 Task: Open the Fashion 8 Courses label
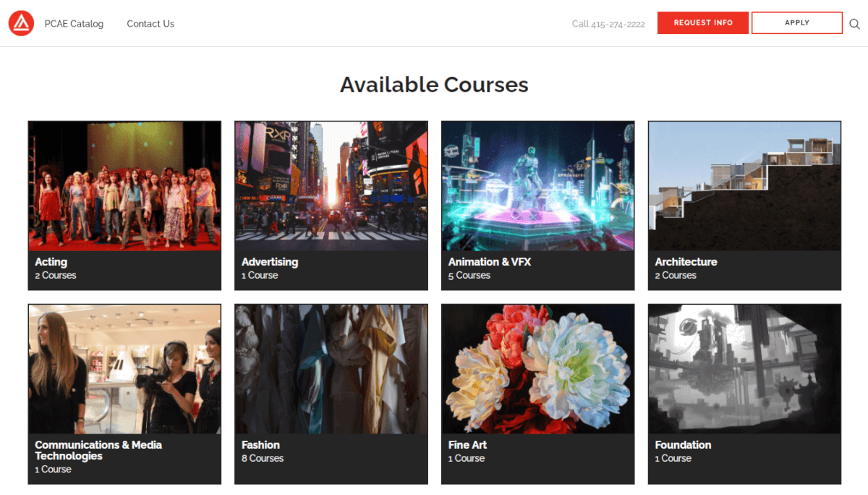click(x=263, y=458)
